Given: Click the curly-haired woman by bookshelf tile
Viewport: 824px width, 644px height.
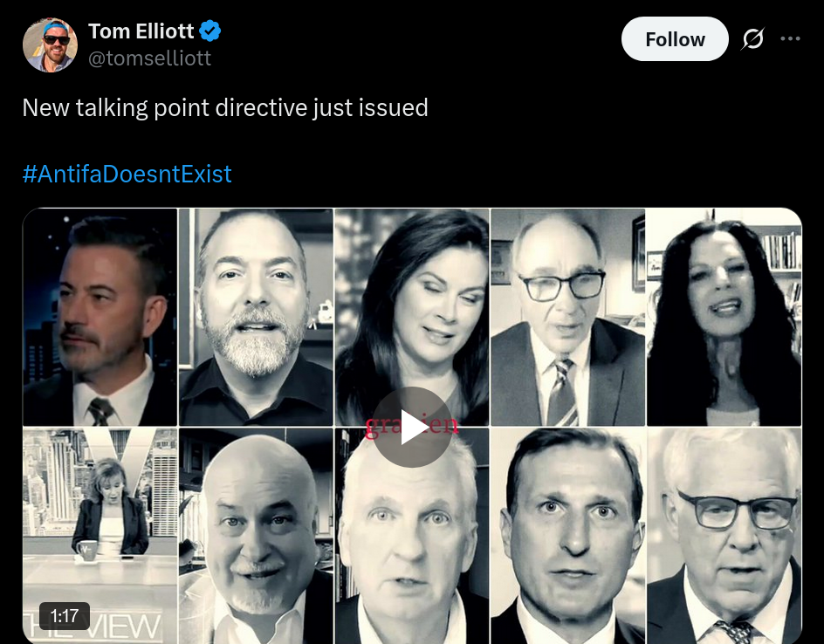Looking at the screenshot, I should coord(724,317).
